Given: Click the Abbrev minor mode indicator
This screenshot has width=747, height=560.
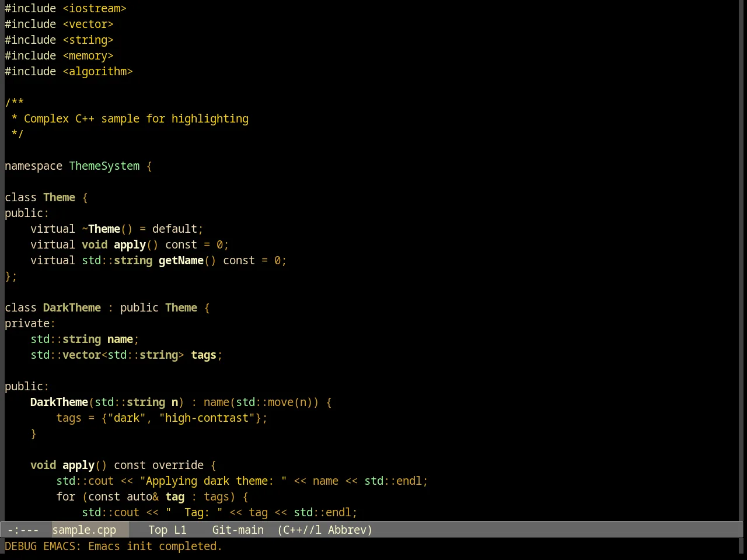Looking at the screenshot, I should (x=350, y=530).
